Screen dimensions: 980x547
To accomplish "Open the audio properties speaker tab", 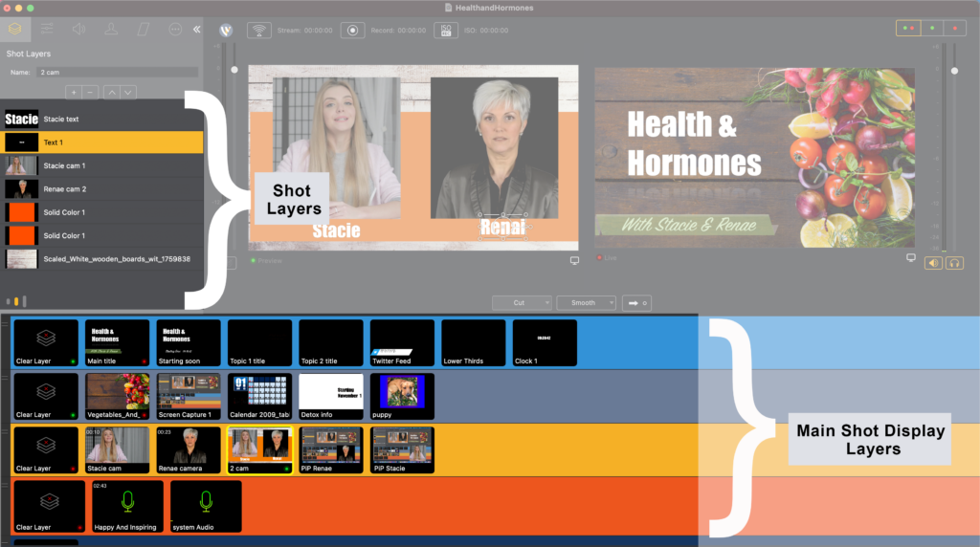I will (x=78, y=30).
